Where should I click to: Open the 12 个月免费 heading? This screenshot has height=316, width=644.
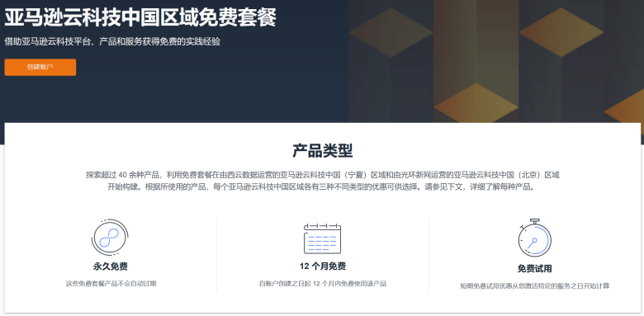(322, 266)
